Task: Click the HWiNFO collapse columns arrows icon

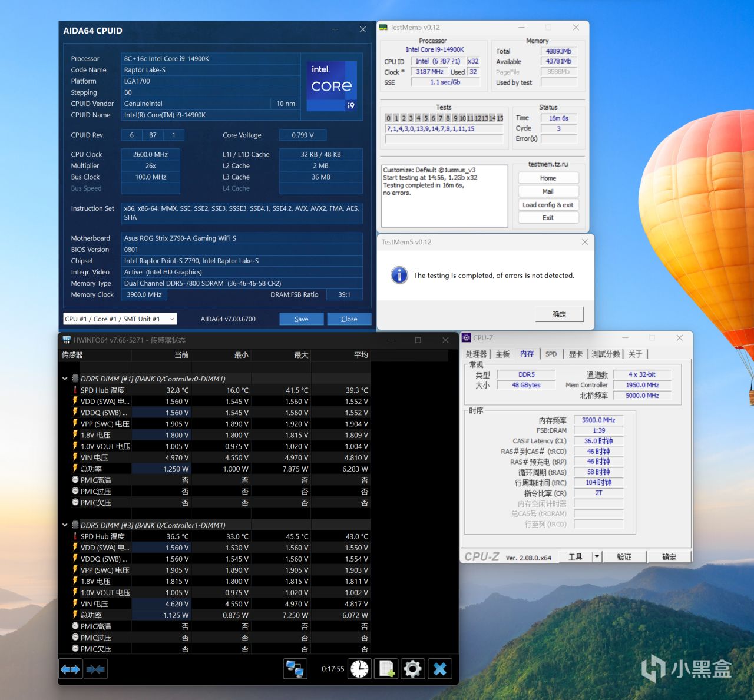Action: click(95, 669)
